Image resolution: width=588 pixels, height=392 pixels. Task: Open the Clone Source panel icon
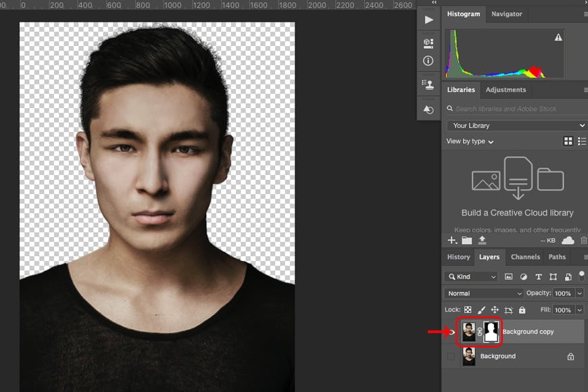coord(428,84)
